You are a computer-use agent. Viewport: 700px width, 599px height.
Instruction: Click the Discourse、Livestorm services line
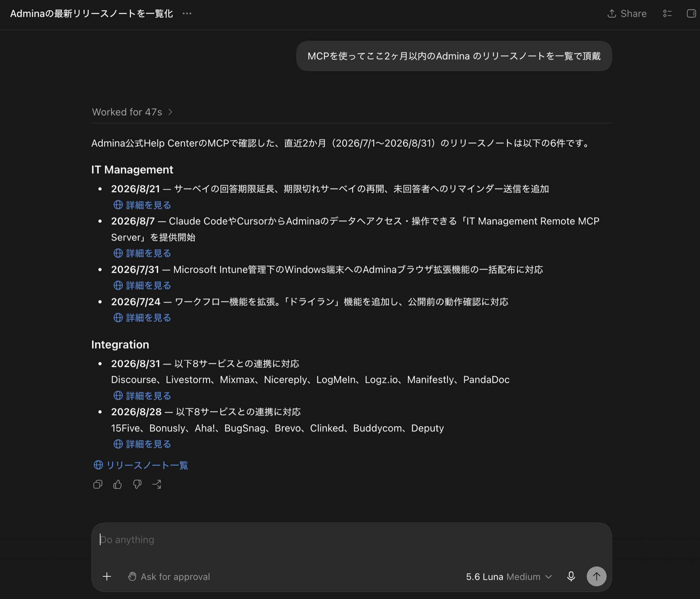click(x=310, y=380)
